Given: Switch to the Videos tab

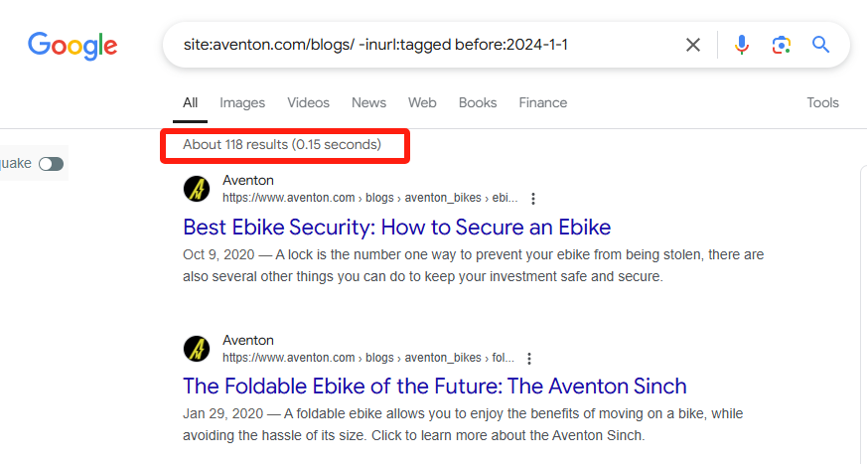Looking at the screenshot, I should 308,103.
